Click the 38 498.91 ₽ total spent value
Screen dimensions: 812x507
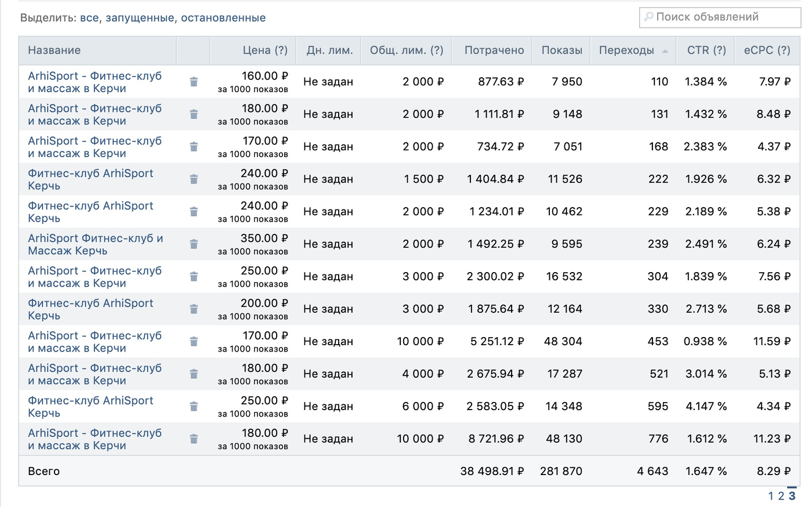(492, 472)
